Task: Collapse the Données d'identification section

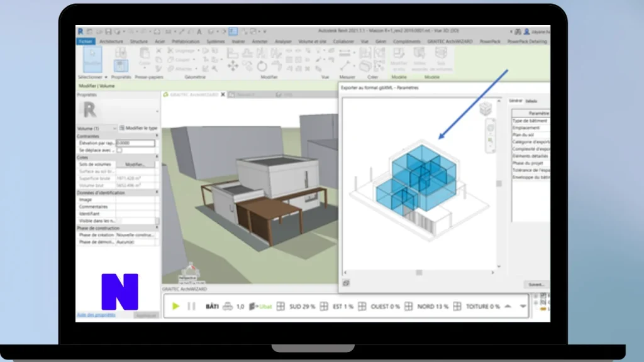Action: tap(157, 192)
